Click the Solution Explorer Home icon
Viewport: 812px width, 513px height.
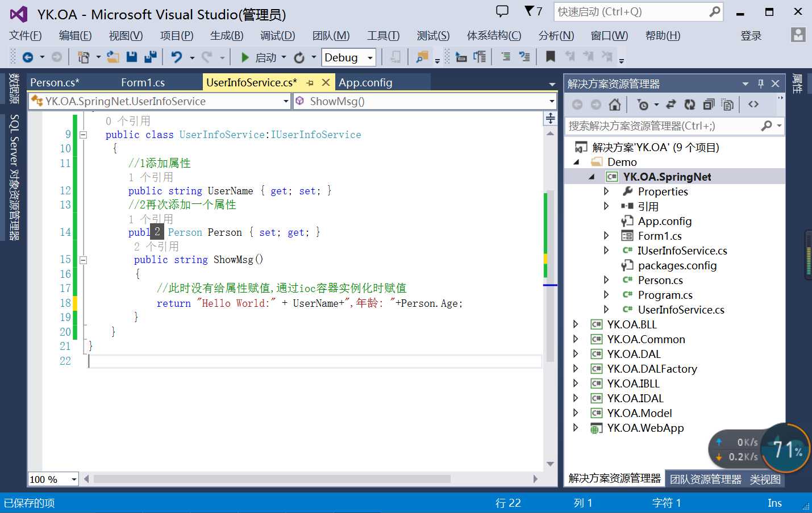(x=614, y=105)
